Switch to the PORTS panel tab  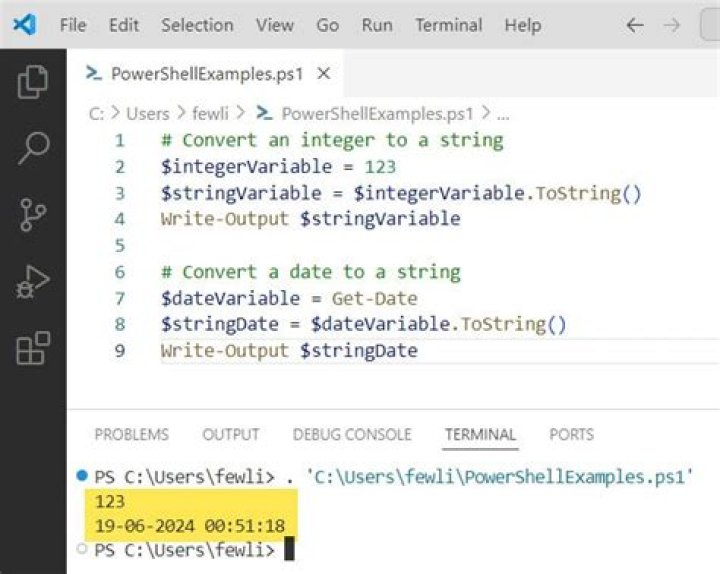pos(571,434)
